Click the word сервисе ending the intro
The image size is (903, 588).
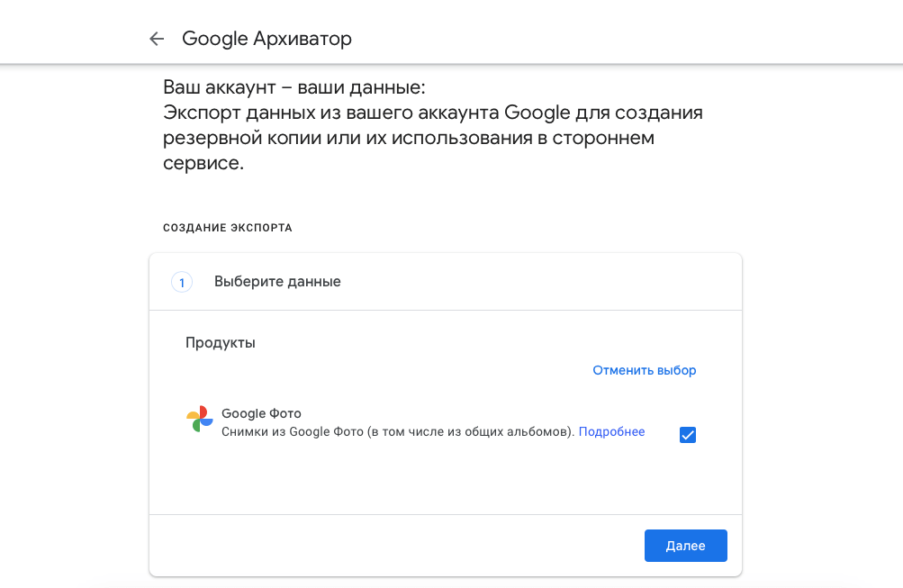coord(202,165)
